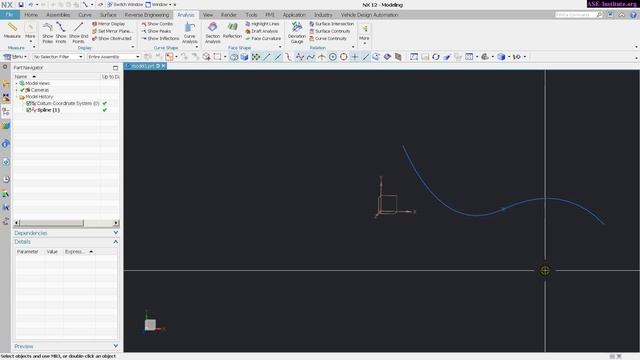Image resolution: width=640 pixels, height=360 pixels.
Task: Click Highlight Lines button
Action: click(262, 24)
